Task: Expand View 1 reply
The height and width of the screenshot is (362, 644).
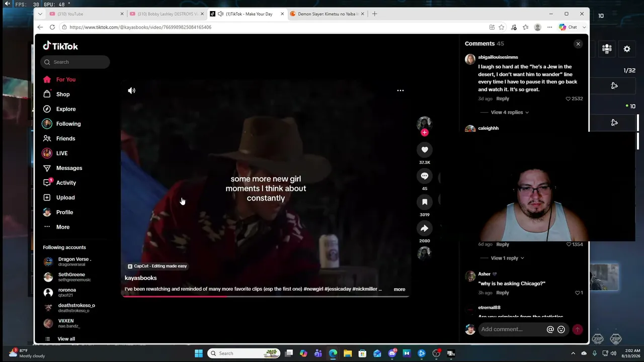Action: tap(507, 258)
